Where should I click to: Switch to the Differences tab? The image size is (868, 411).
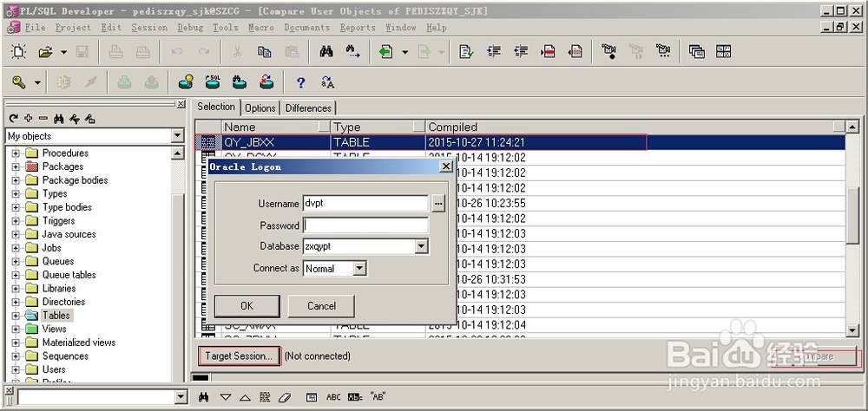point(308,108)
